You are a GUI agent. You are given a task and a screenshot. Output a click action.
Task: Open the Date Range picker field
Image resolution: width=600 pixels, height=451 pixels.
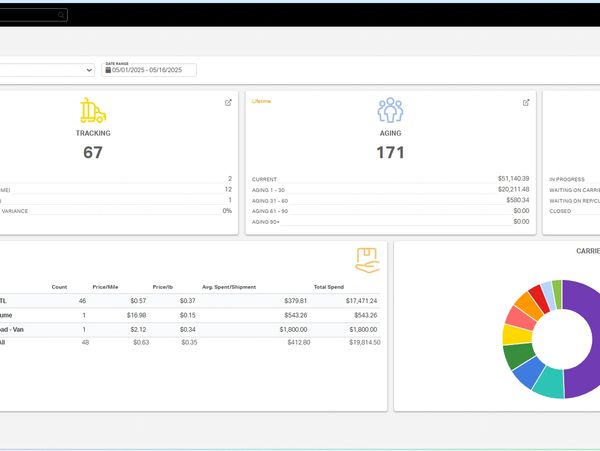[150, 70]
